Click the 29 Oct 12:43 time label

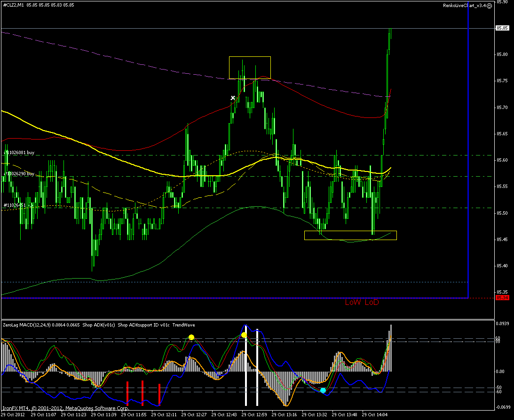224,415
